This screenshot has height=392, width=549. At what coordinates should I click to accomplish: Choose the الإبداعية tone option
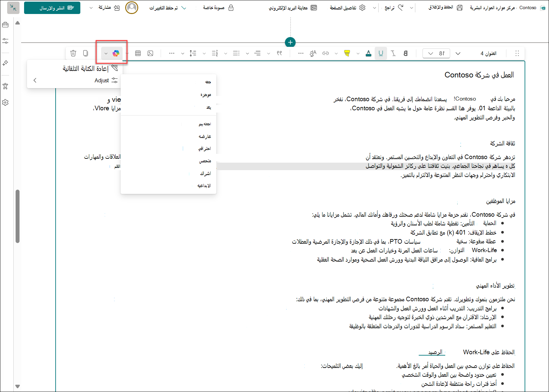[x=168, y=186]
